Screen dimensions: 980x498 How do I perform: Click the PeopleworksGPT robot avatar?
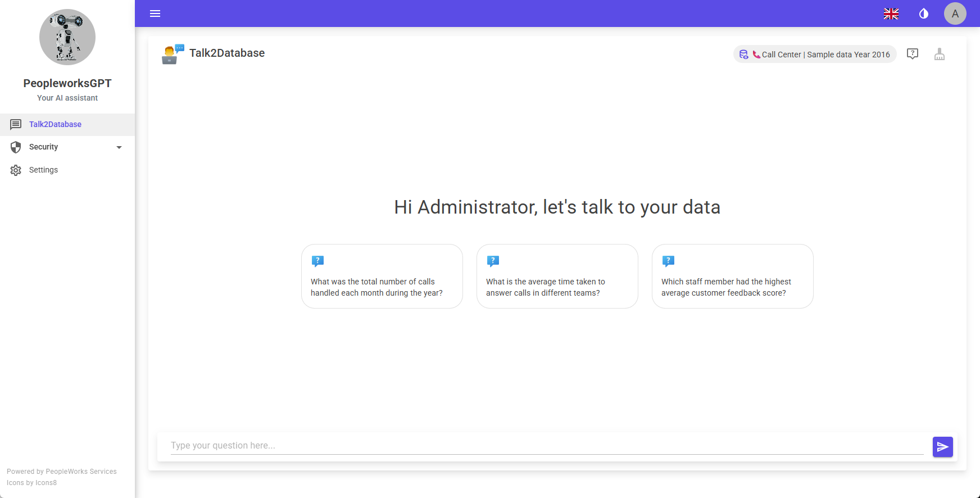(x=67, y=37)
